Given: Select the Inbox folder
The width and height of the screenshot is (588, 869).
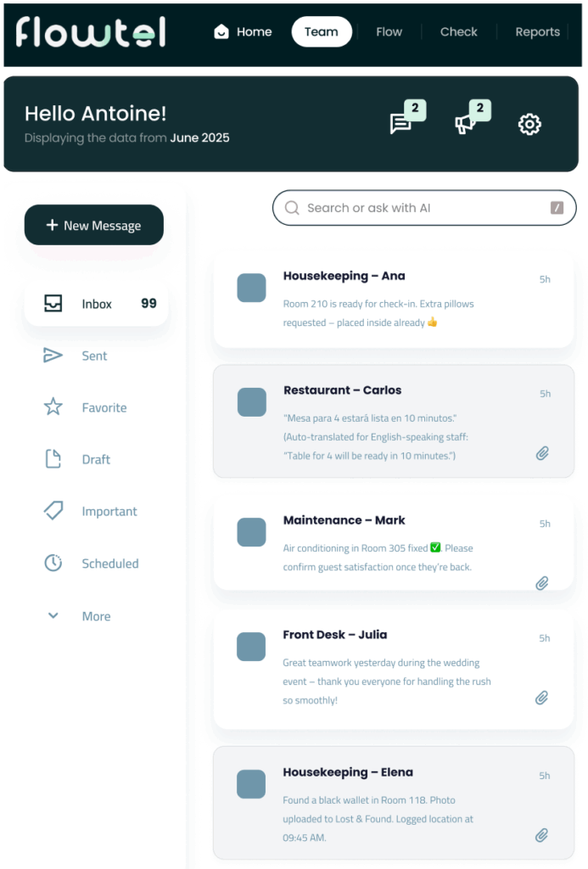Looking at the screenshot, I should coord(96,304).
